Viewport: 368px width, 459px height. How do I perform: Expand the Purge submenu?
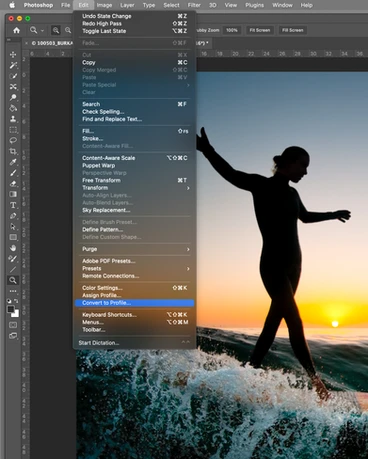pyautogui.click(x=135, y=249)
